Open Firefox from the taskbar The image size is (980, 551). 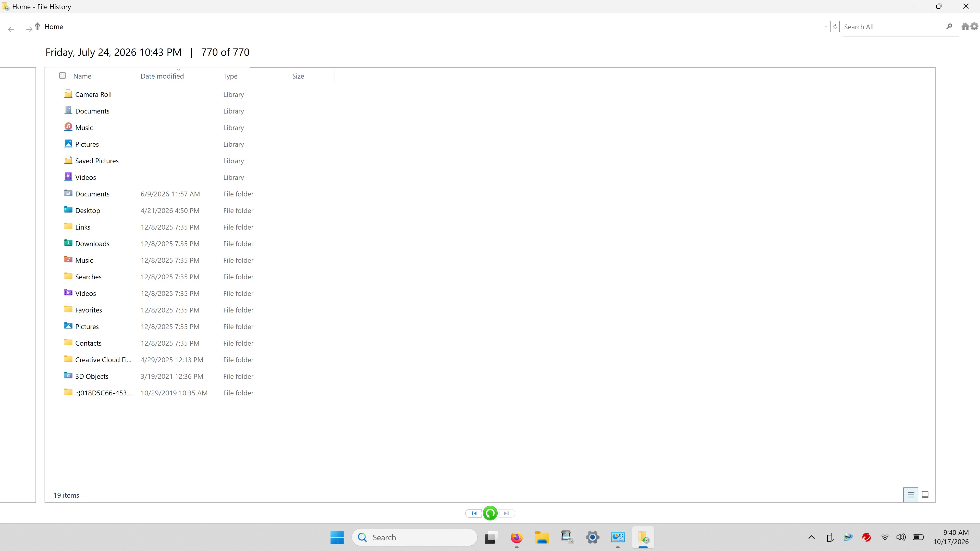516,537
